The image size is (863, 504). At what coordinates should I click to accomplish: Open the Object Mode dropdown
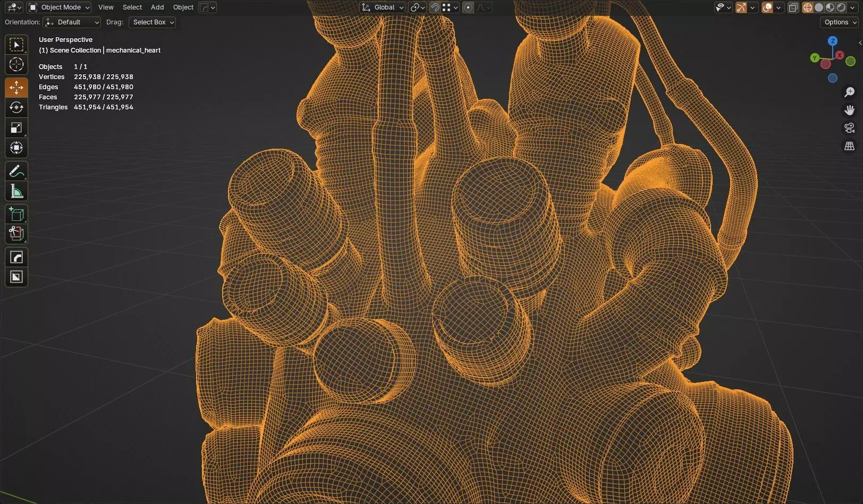click(59, 7)
